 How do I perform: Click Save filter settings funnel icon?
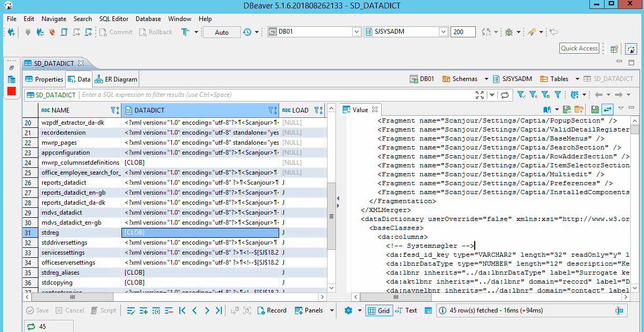point(545,95)
